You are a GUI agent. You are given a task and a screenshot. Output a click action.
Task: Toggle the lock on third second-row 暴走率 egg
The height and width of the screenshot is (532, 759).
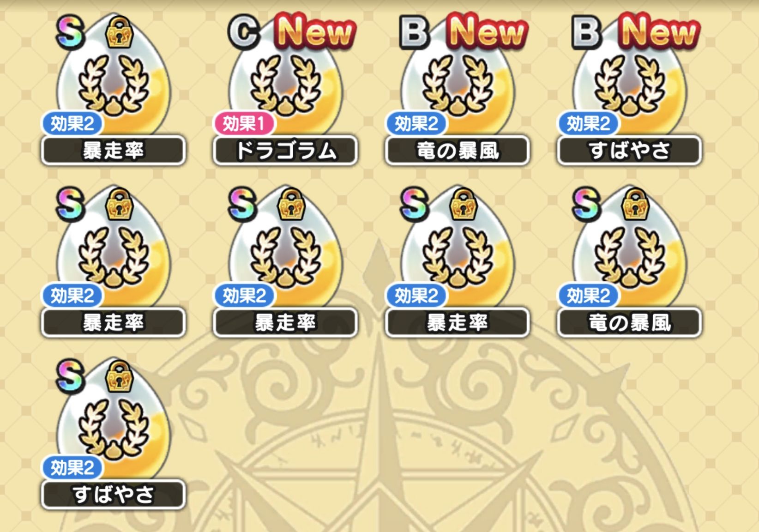pos(464,204)
